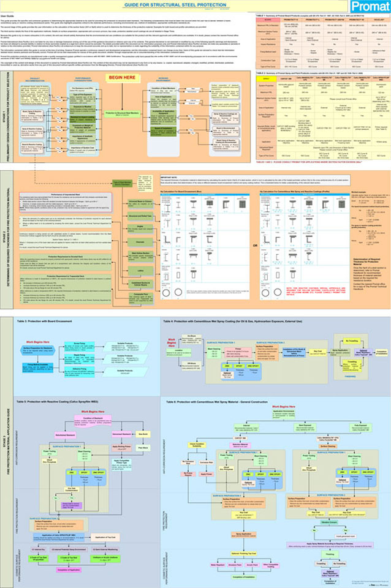
Task: Click the Condition of Steelwork box in Table 5
Action: click(x=93, y=420)
